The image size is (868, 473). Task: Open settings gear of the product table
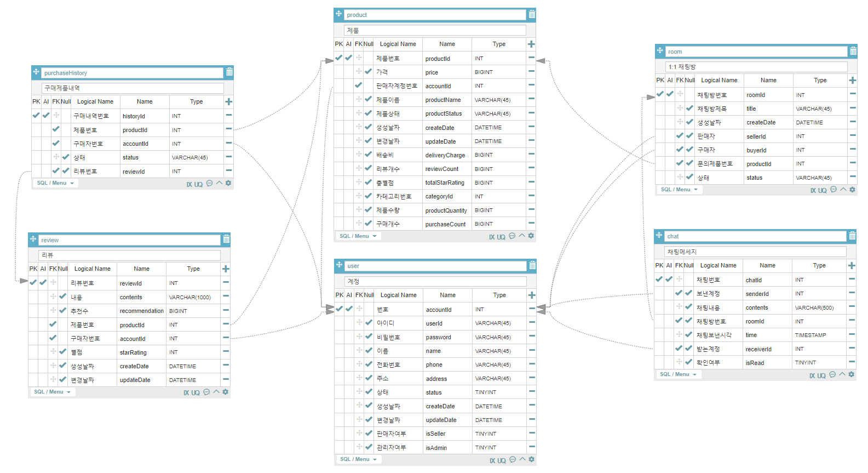[531, 236]
